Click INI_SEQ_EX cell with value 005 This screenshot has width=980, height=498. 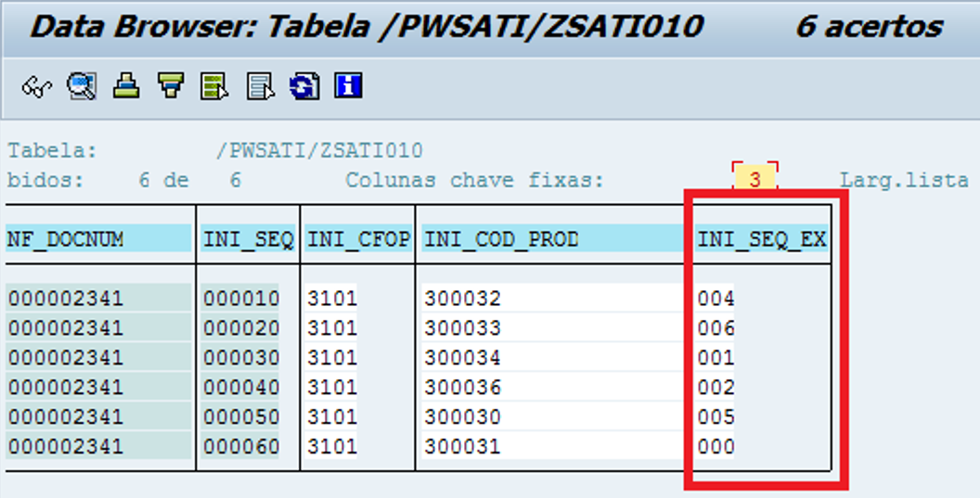tap(716, 417)
